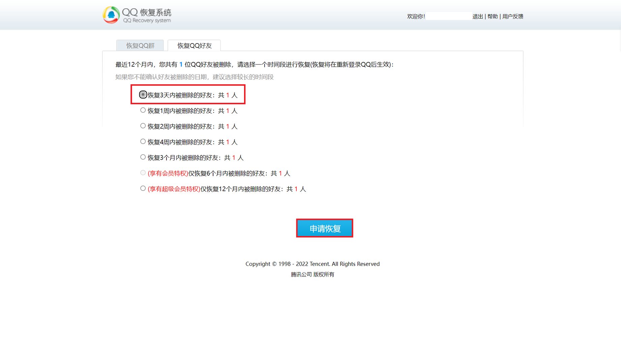Select restore friends deleted within 1 week
The image size is (621, 364).
tap(143, 110)
